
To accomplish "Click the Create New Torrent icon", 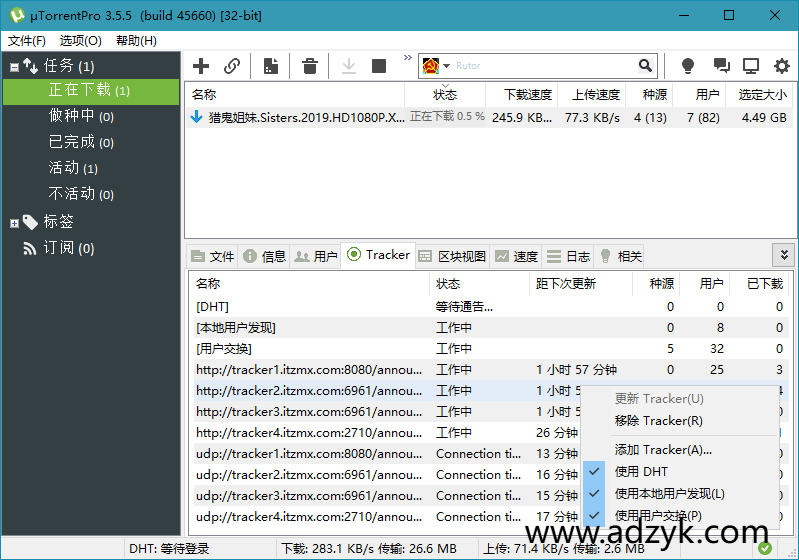I will [x=271, y=66].
